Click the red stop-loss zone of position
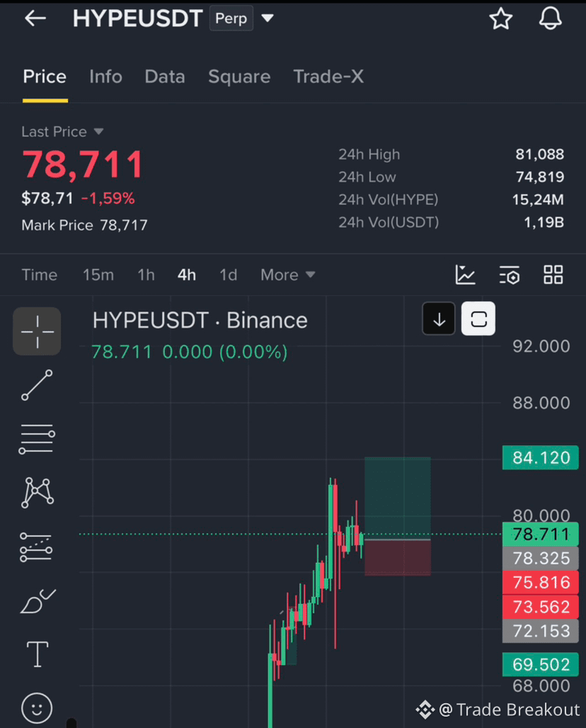This screenshot has width=586, height=728. (398, 557)
